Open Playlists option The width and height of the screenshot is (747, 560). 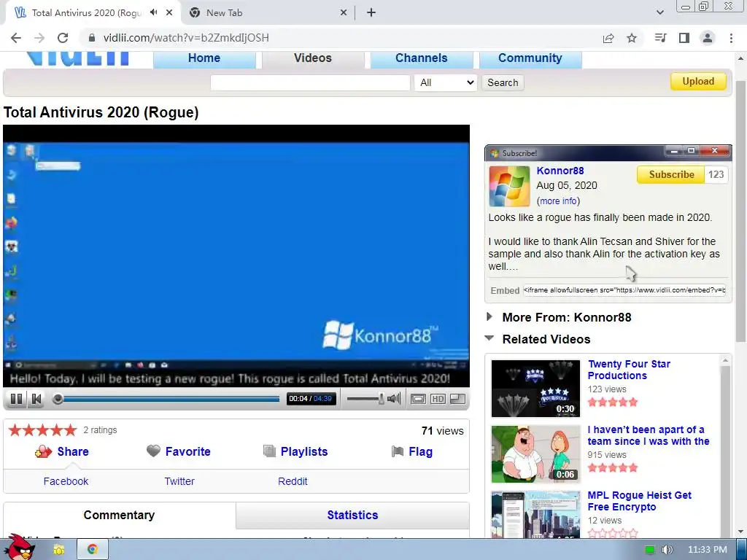pos(304,451)
